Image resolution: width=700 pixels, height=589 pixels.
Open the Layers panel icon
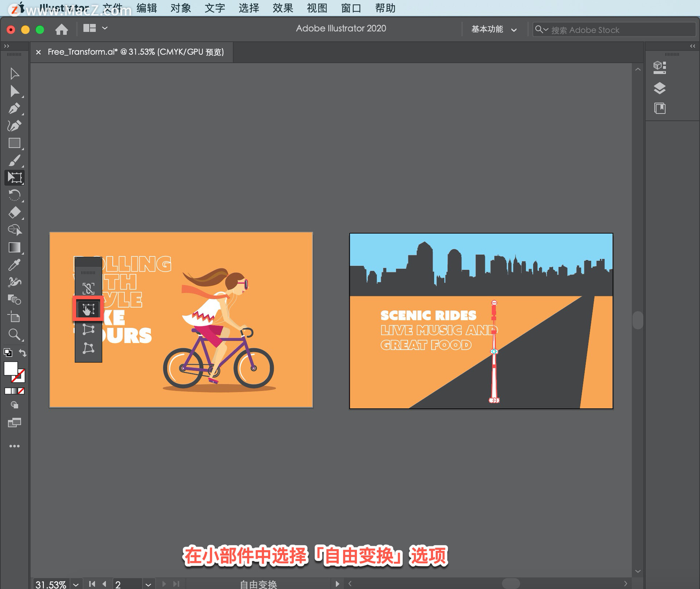660,88
